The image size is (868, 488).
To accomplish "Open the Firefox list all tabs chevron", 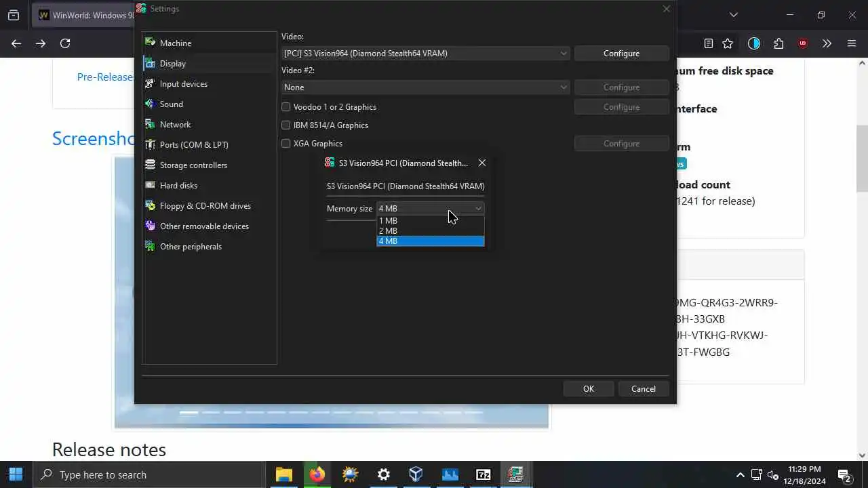I will point(733,15).
